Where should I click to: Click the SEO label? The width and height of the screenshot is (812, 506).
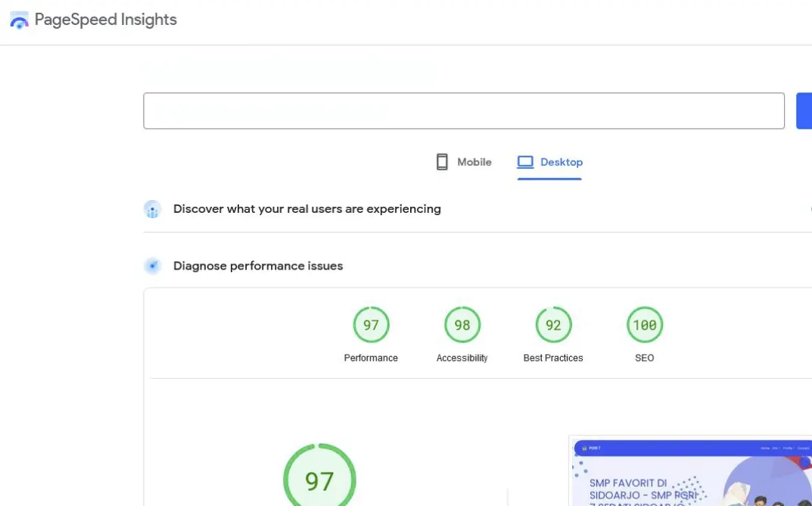[x=644, y=358]
